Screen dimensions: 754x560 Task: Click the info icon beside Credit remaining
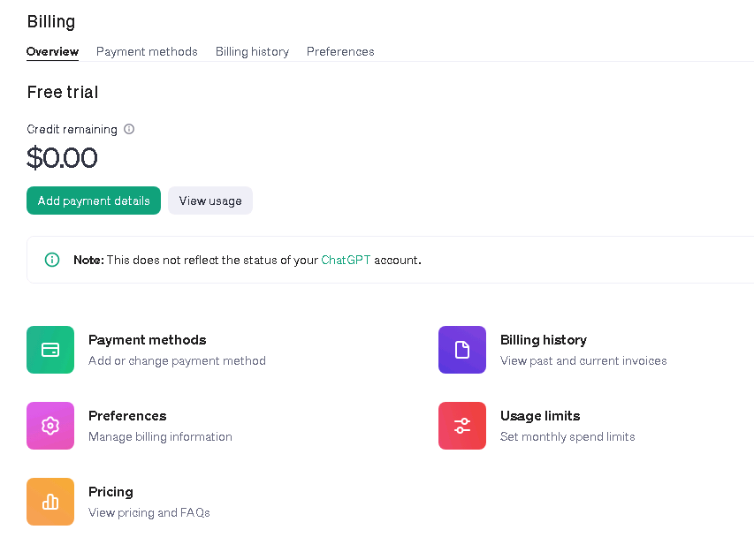pyautogui.click(x=129, y=129)
